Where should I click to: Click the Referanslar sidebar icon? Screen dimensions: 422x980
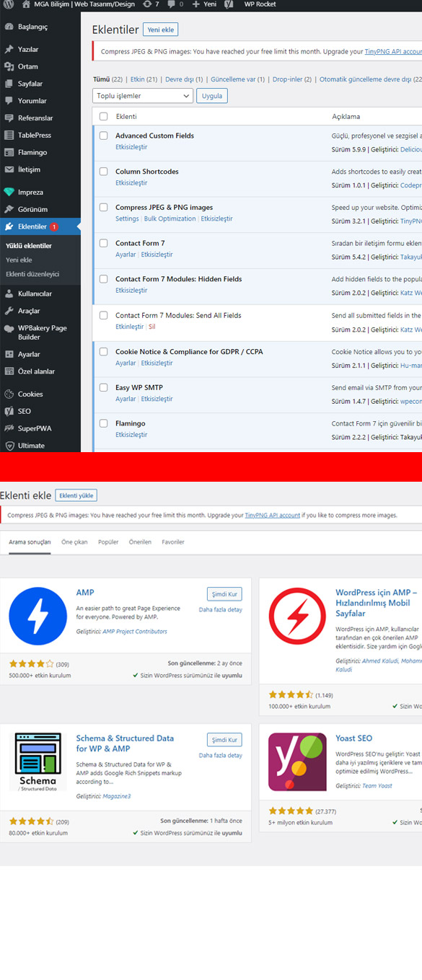[x=9, y=118]
